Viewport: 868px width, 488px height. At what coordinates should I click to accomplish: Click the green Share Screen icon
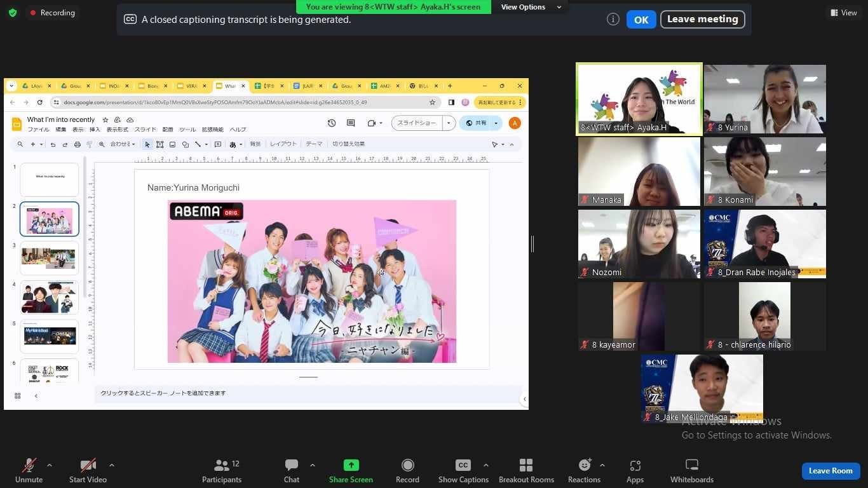(351, 465)
